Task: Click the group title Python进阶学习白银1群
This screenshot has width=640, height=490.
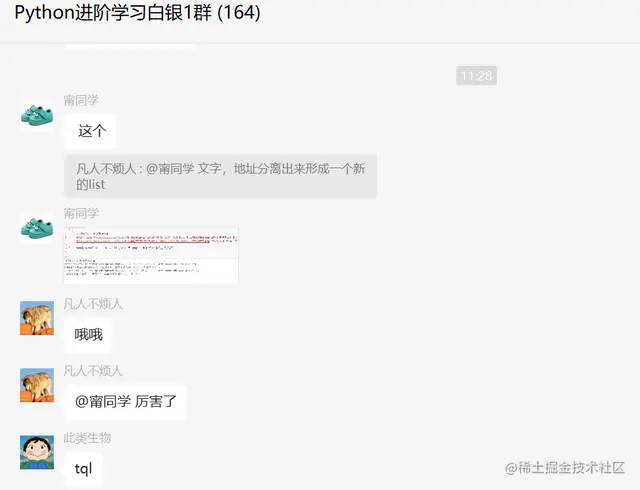Action: click(113, 12)
